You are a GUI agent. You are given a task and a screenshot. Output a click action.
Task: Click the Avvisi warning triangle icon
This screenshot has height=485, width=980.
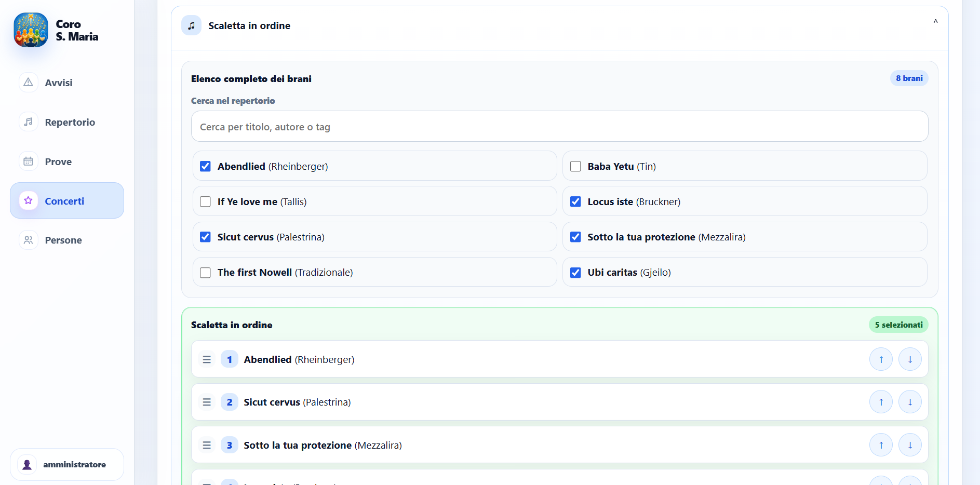[29, 83]
